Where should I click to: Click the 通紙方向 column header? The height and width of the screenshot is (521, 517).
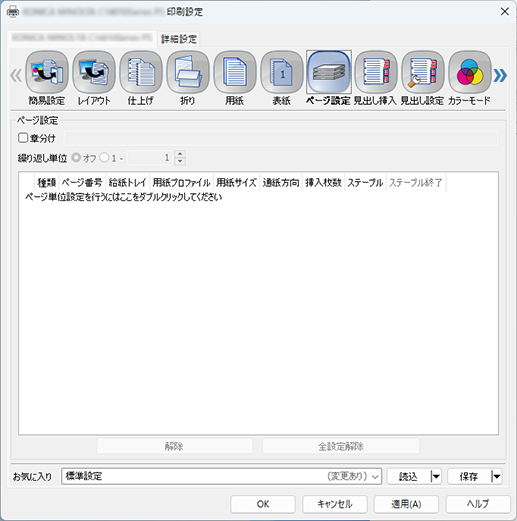(x=281, y=182)
